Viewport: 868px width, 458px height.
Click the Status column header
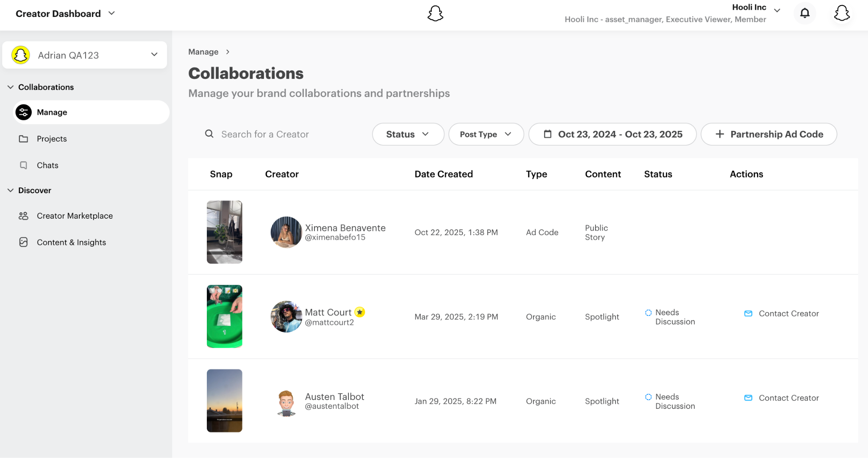[x=658, y=174]
